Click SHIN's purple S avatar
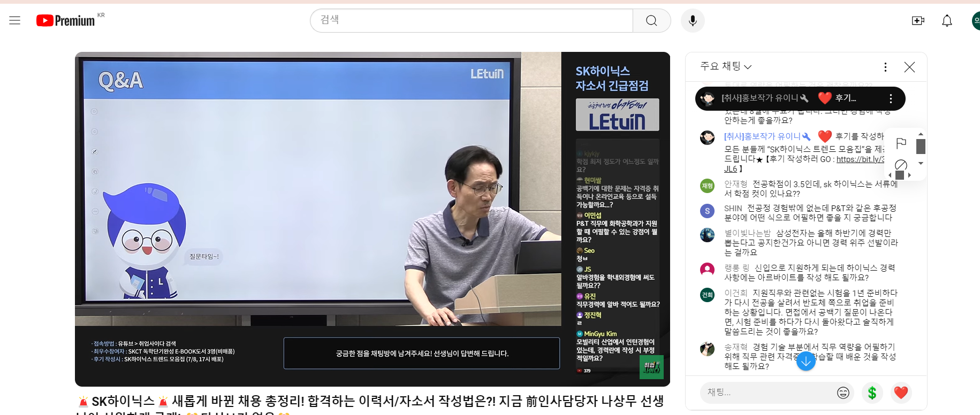 tap(708, 211)
